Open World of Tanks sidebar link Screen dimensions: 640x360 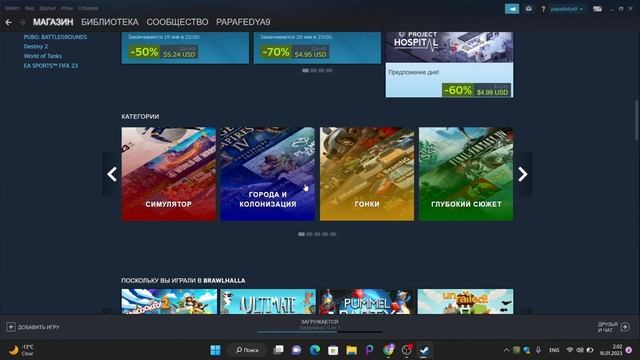(42, 56)
